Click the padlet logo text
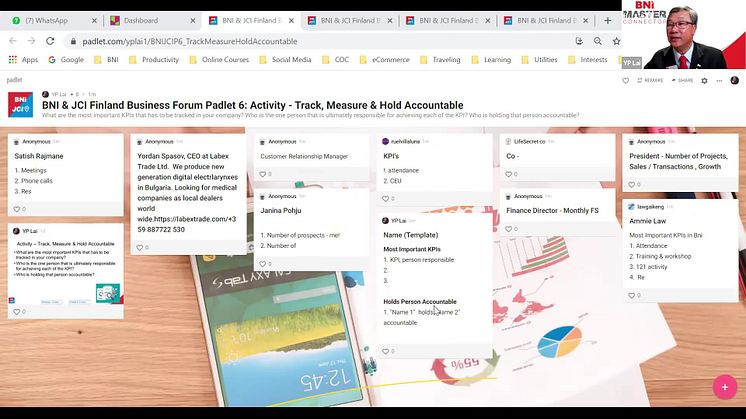This screenshot has width=746, height=419. click(14, 80)
